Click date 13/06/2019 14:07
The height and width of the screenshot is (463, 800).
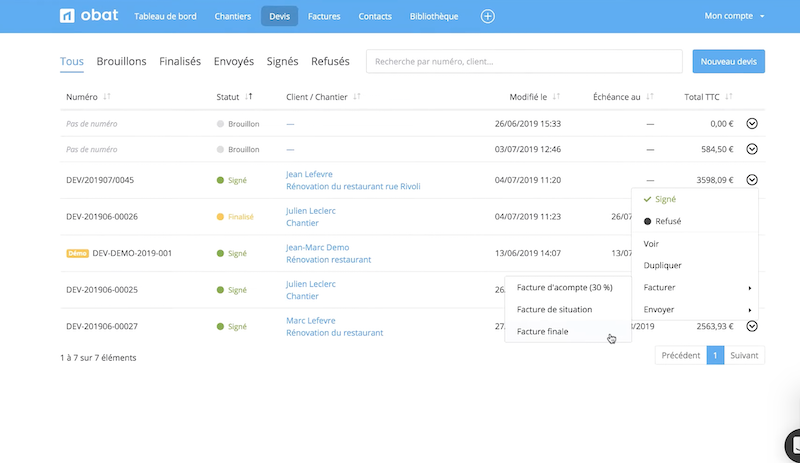[x=528, y=253]
